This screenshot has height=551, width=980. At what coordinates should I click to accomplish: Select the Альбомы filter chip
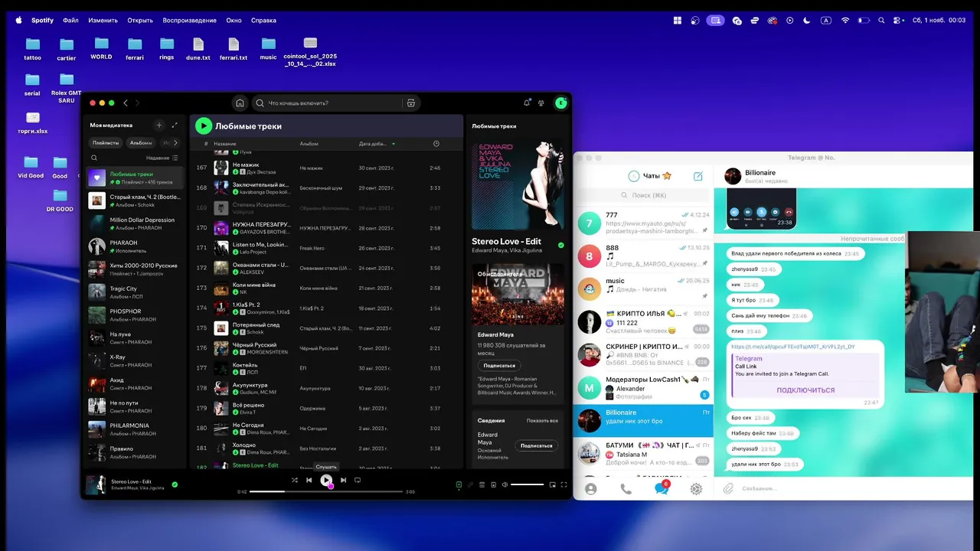tap(140, 142)
